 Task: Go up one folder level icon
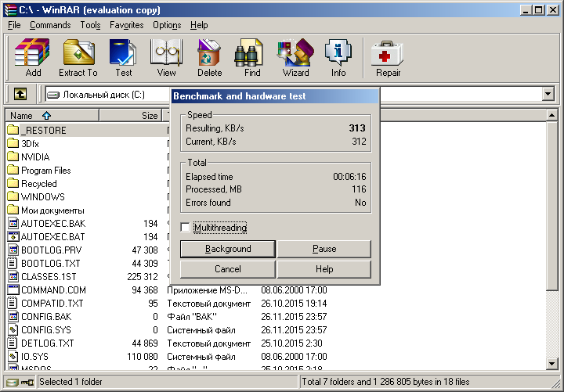pos(20,94)
